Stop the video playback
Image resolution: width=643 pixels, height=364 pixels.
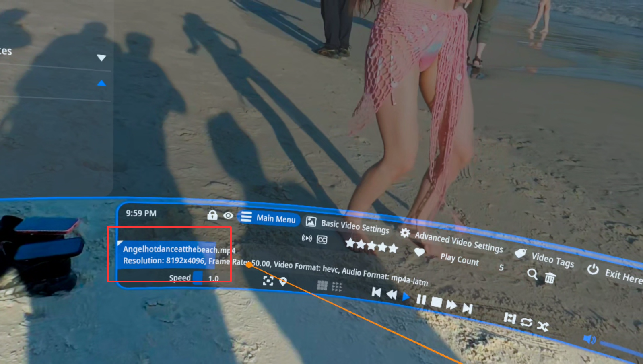(x=437, y=302)
